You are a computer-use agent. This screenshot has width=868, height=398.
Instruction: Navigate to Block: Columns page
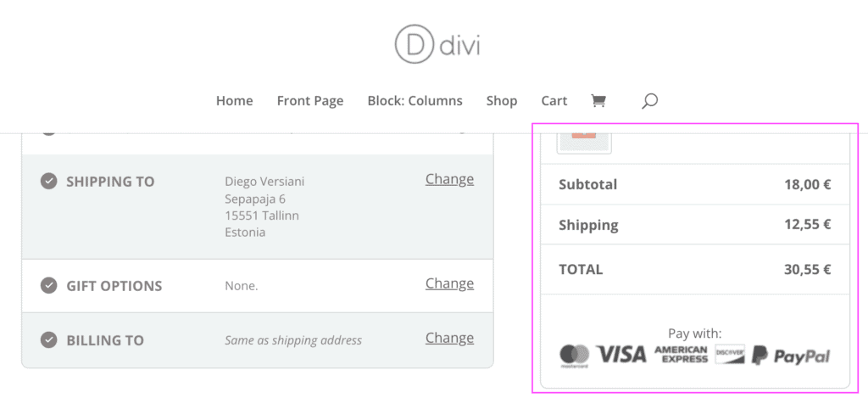coord(415,101)
